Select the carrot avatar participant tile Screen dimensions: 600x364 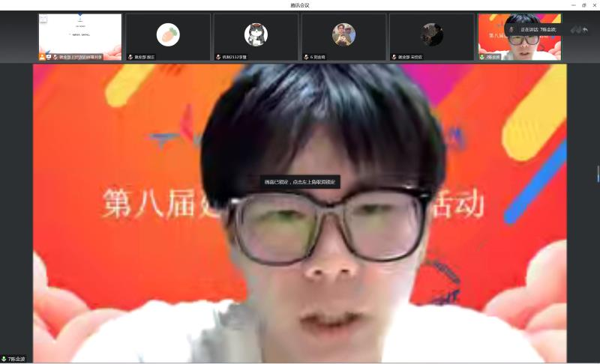click(168, 34)
